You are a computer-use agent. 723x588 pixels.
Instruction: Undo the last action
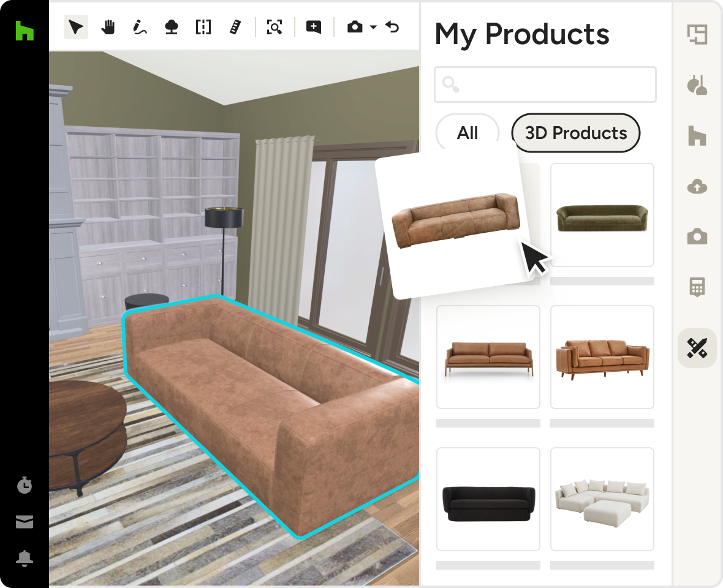coord(392,27)
